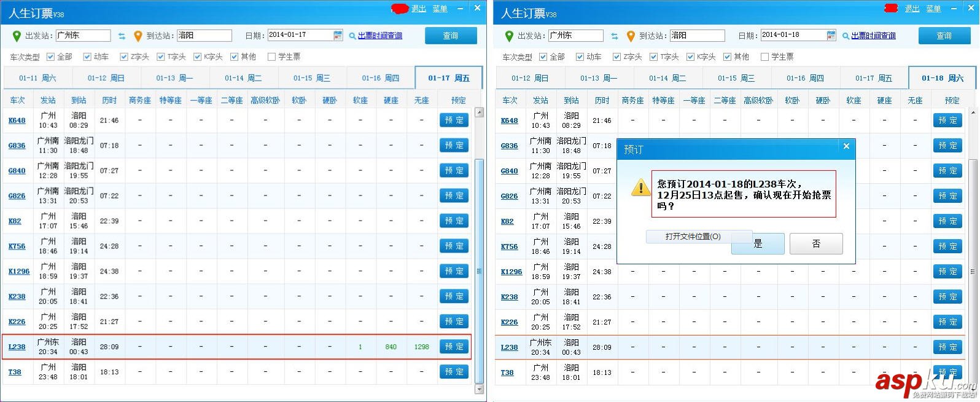Open 菜单 in the 2014-01-18 window
The width and height of the screenshot is (980, 402).
click(933, 9)
